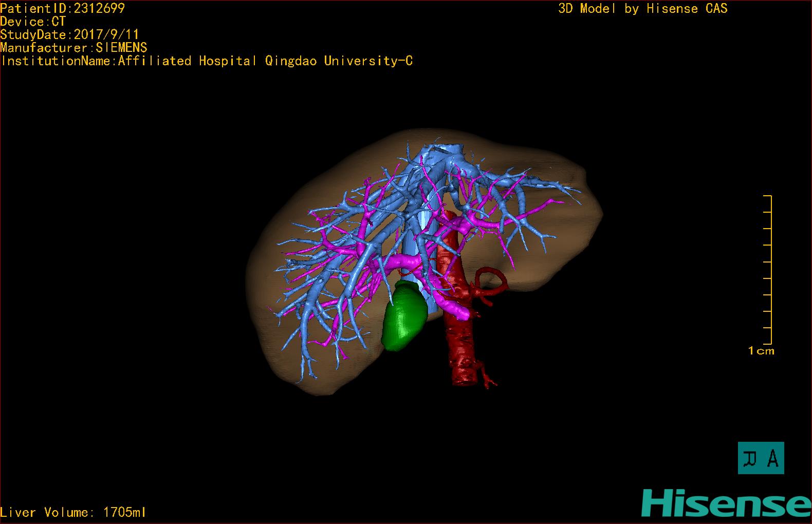Screen dimensions: 812x524
Task: Click the StudyDate:2017/9/11 line
Action: point(69,34)
